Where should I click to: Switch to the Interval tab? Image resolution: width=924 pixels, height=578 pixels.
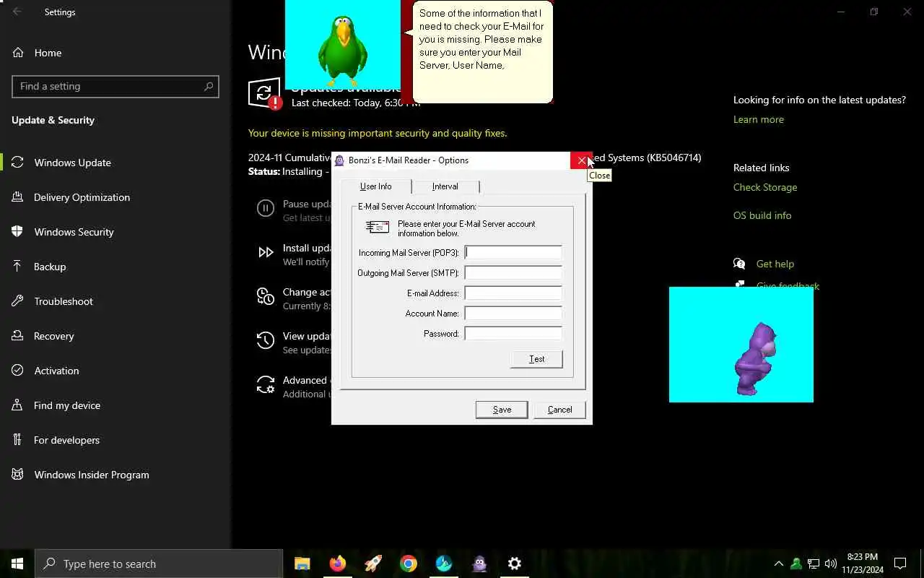click(445, 186)
